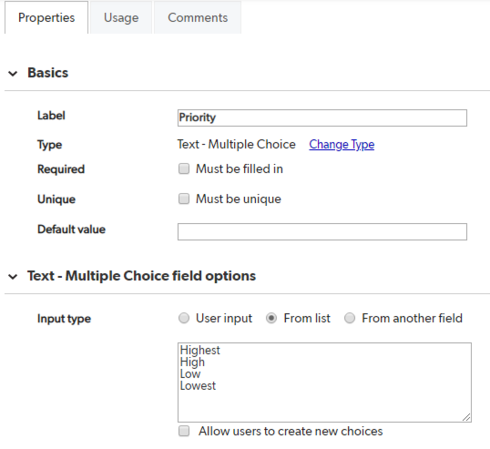Collapse the Basics section chevron
The width and height of the screenshot is (490, 449).
[13, 73]
